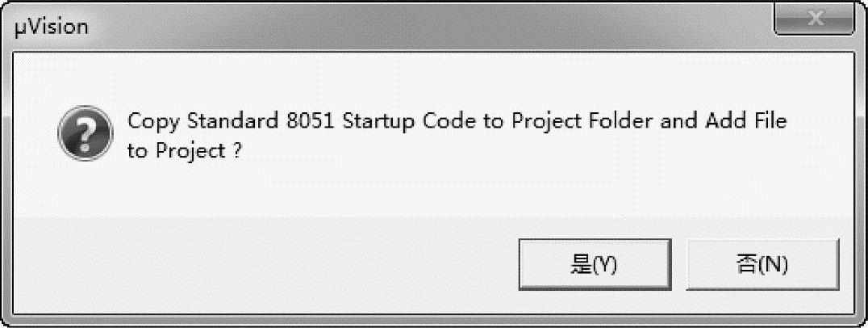Click the '8051' number in the message
This screenshot has height=328, width=868.
(x=311, y=120)
